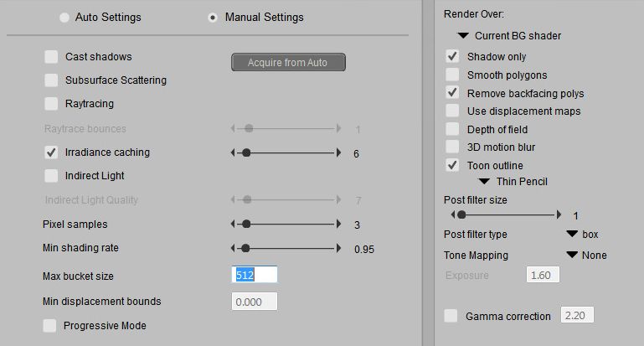
Task: Open the Post filter type box dropdown
Action: coord(572,235)
